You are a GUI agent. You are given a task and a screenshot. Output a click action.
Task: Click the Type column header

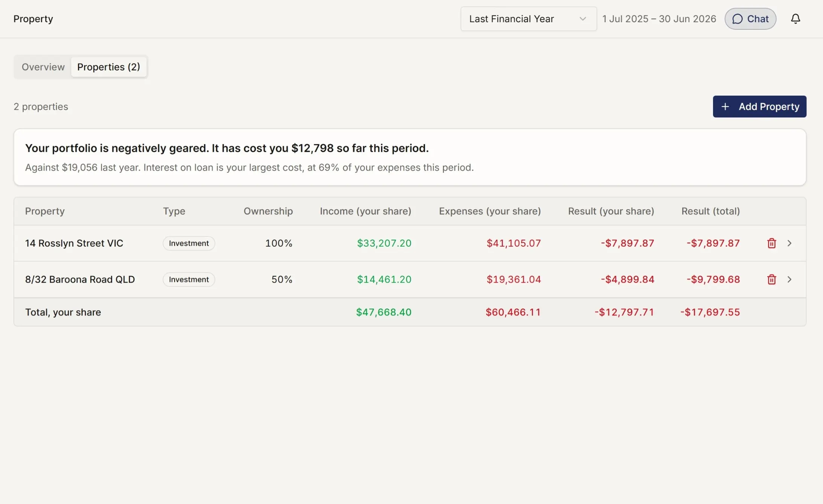[x=174, y=211]
